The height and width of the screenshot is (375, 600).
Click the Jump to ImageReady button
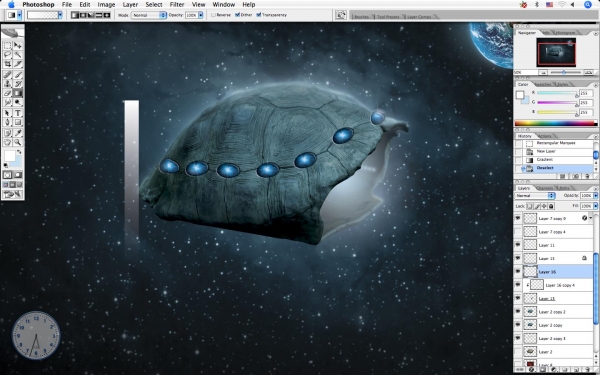13,195
